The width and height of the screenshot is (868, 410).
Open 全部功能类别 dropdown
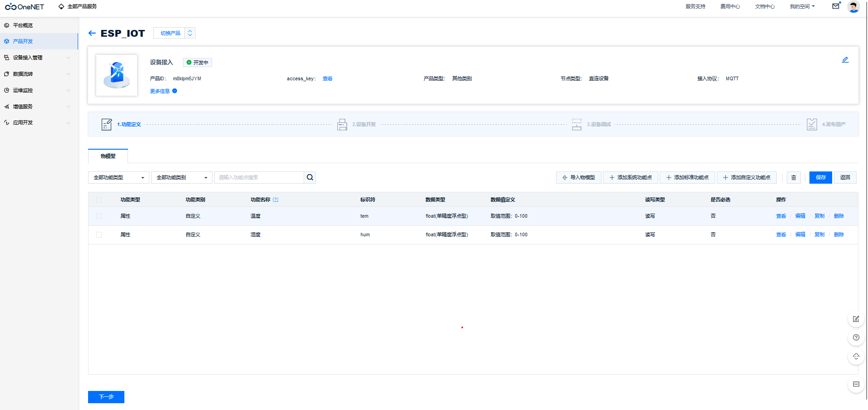click(x=182, y=177)
